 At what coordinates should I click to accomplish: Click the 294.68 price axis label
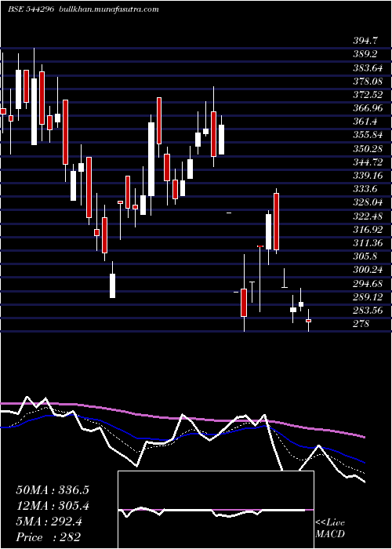point(368,283)
